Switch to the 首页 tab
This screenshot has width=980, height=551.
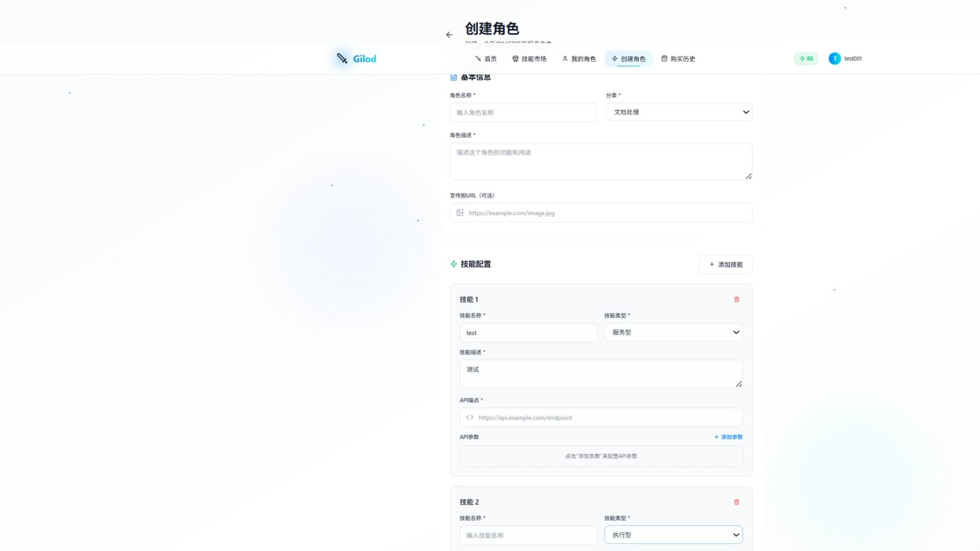coord(486,58)
